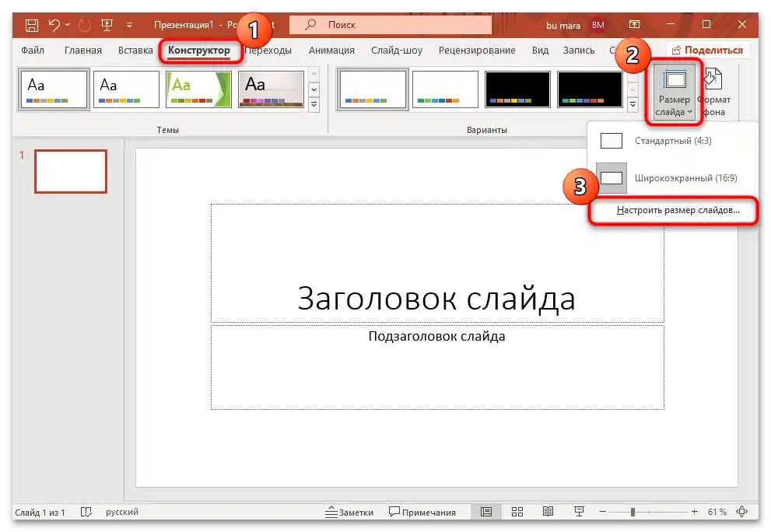Expand the Themes gallery with its arrow
The width and height of the screenshot is (771, 532).
(314, 104)
